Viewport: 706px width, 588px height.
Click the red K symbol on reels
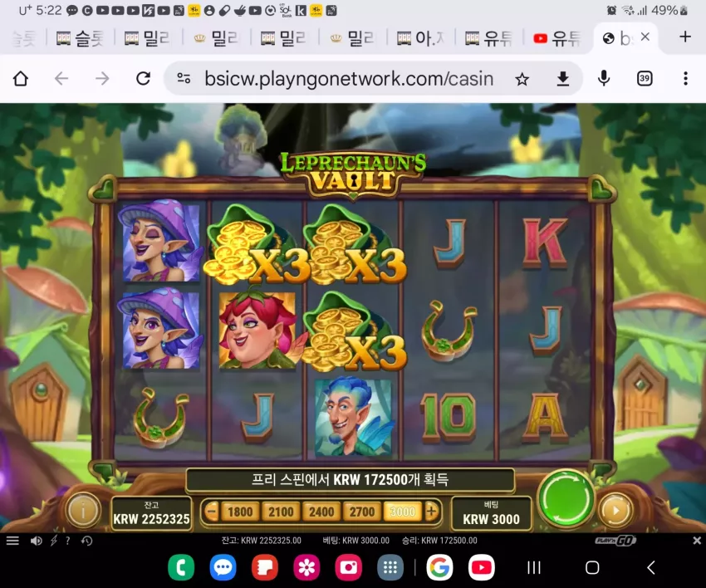(544, 243)
